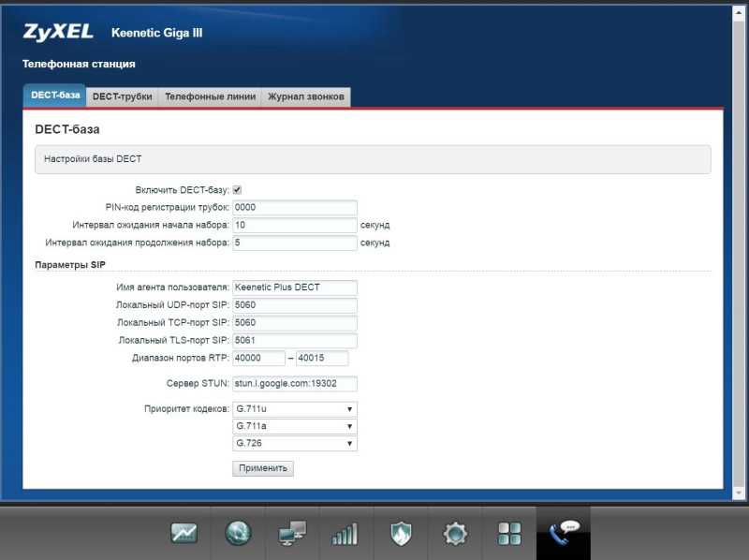Click the 'Диапазон портов RTP:' label

[x=181, y=358]
